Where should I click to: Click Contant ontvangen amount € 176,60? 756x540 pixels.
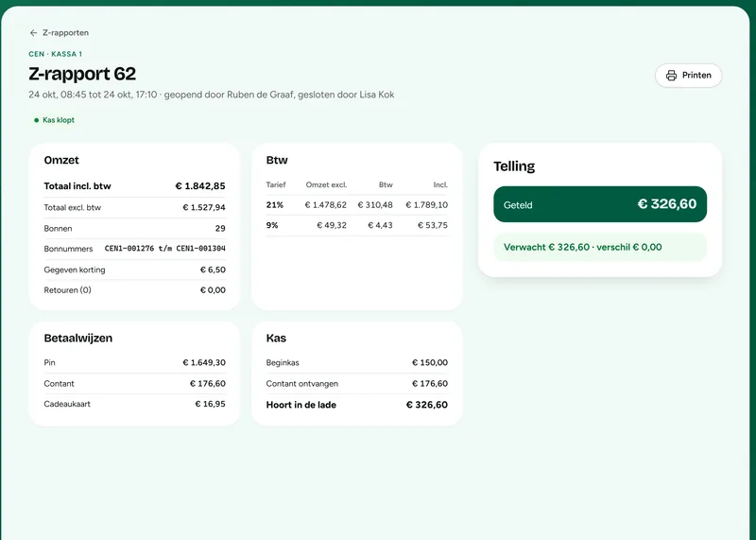[x=430, y=384]
